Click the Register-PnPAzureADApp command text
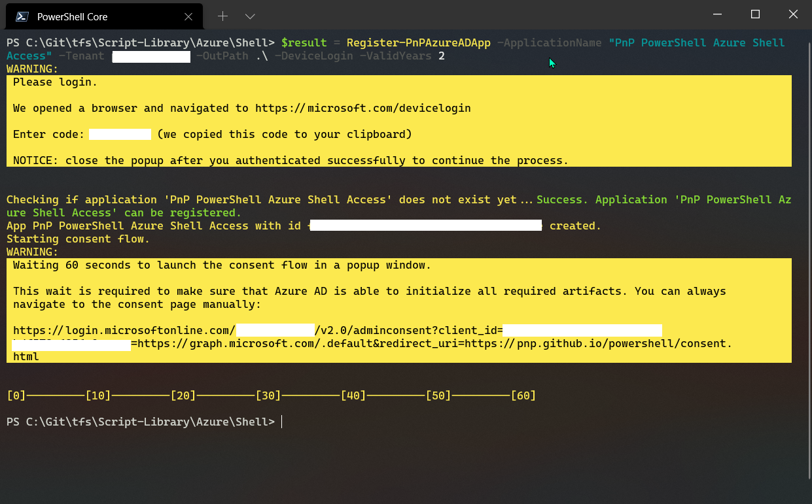 (x=418, y=42)
